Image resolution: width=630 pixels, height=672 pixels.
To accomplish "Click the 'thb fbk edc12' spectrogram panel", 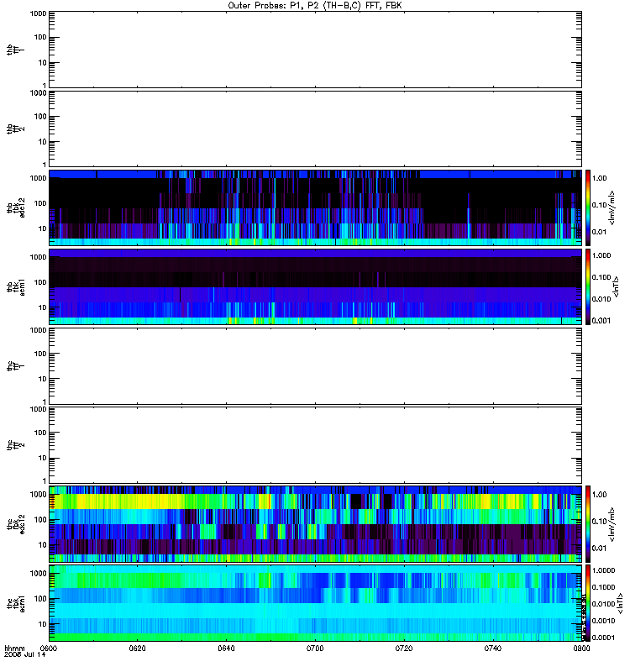I will (315, 207).
